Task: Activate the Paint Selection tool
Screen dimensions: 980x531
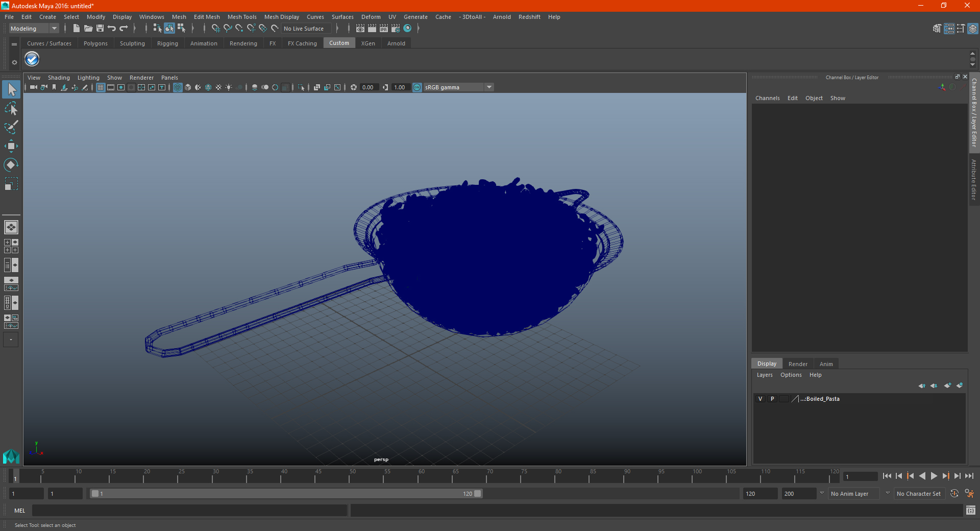Action: pos(11,127)
